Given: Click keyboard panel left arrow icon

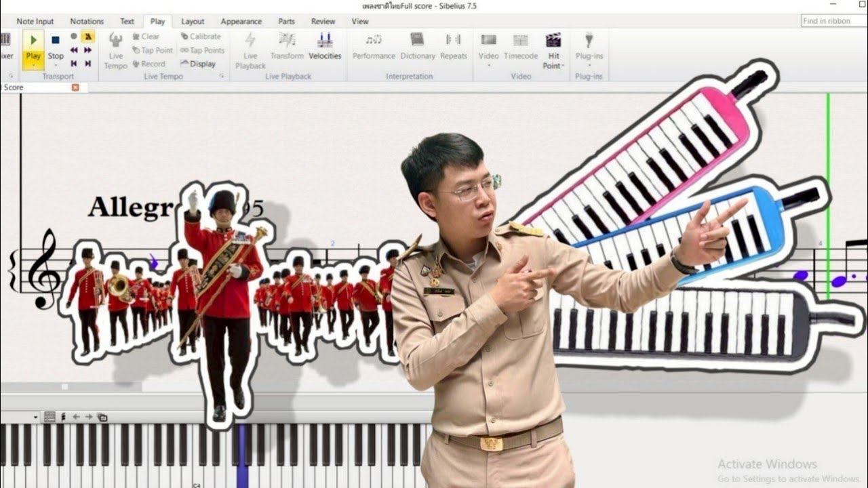Looking at the screenshot, I should coord(76,417).
